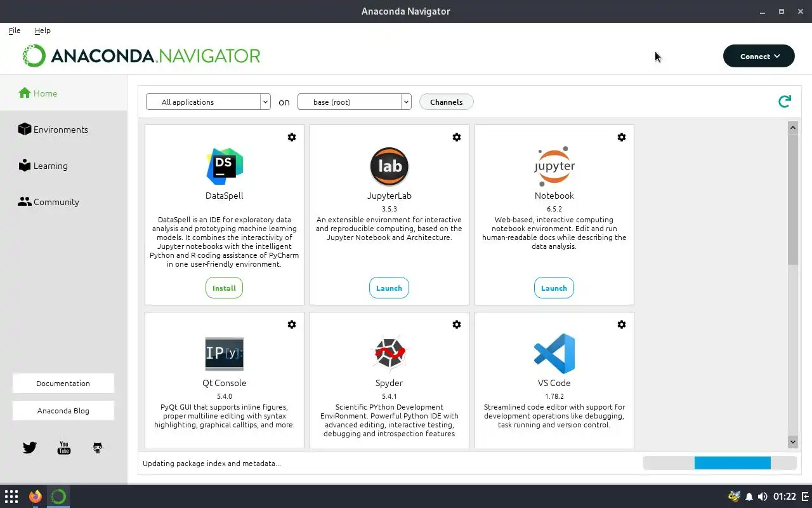Open the JupyterLab tile settings gear
812x508 pixels.
pyautogui.click(x=457, y=137)
